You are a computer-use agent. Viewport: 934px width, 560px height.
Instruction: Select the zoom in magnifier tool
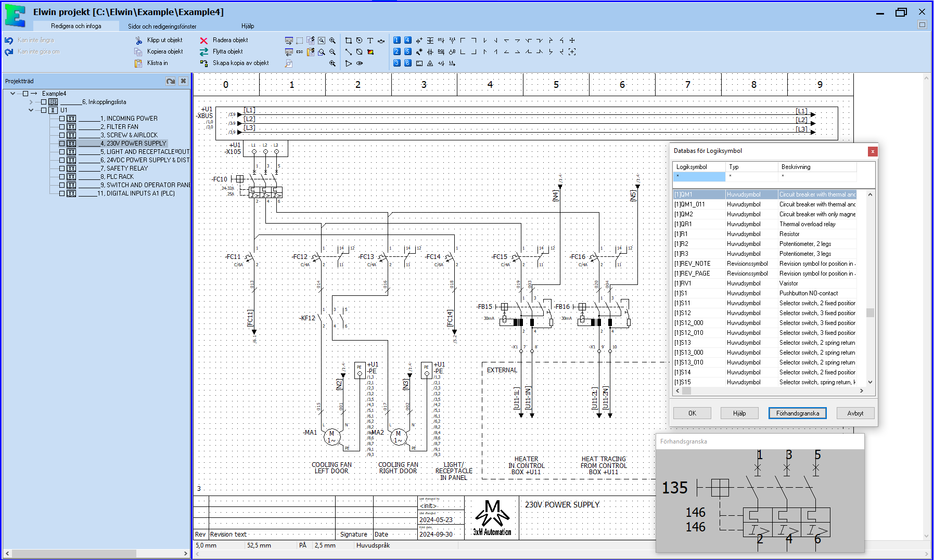(x=332, y=41)
